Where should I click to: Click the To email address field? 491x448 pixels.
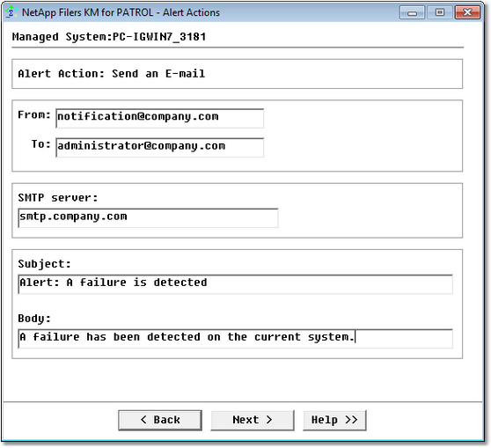pyautogui.click(x=159, y=147)
